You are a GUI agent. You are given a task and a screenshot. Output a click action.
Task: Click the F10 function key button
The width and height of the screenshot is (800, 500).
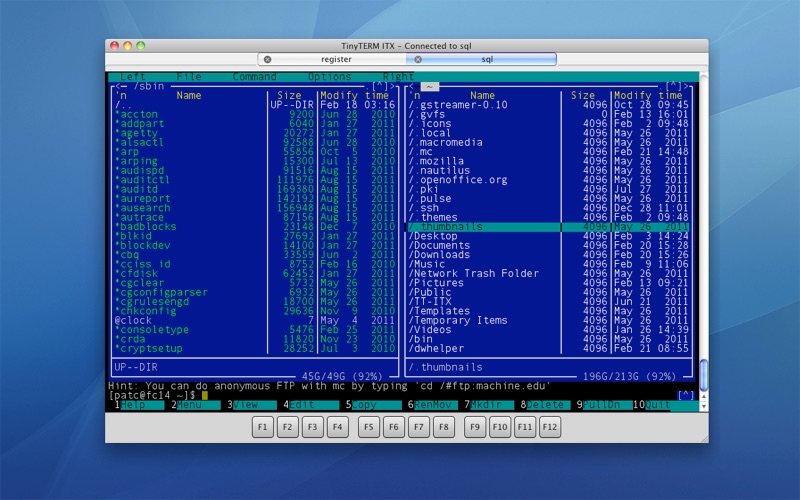499,427
